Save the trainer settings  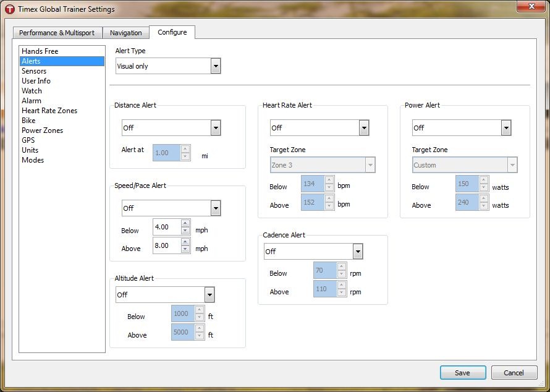pos(463,373)
